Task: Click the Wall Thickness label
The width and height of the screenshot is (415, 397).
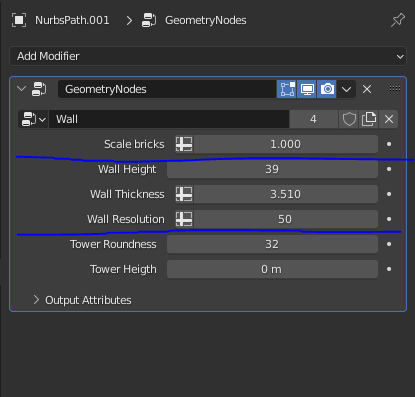Action: tap(127, 194)
